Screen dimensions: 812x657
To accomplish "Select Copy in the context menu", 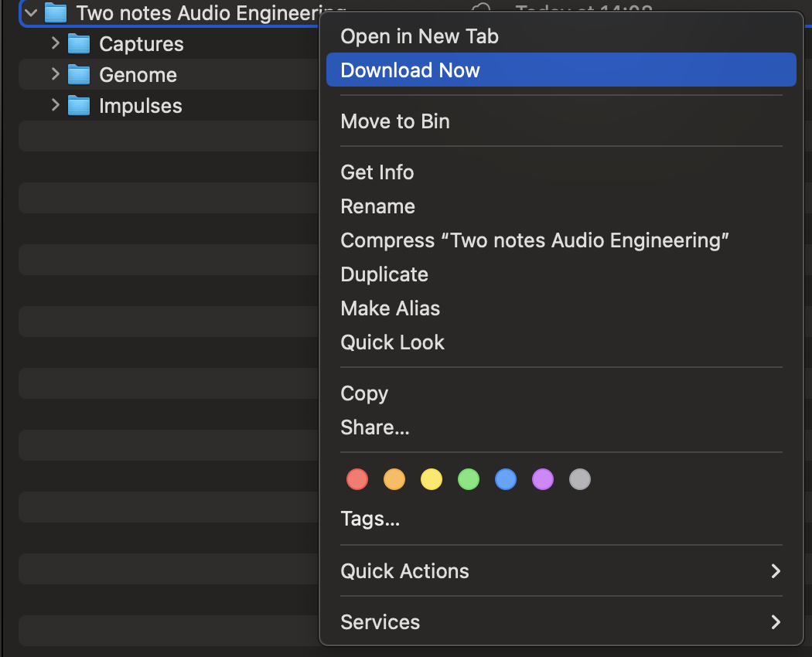I will point(561,393).
